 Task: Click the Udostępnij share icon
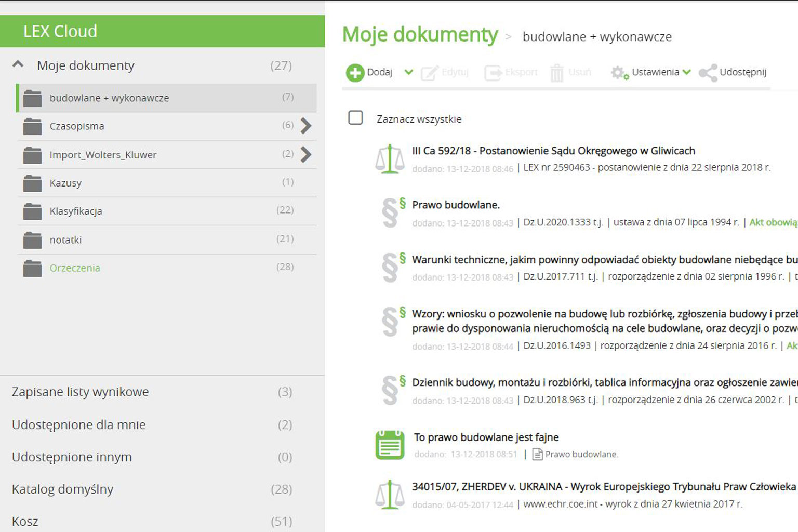click(x=708, y=73)
